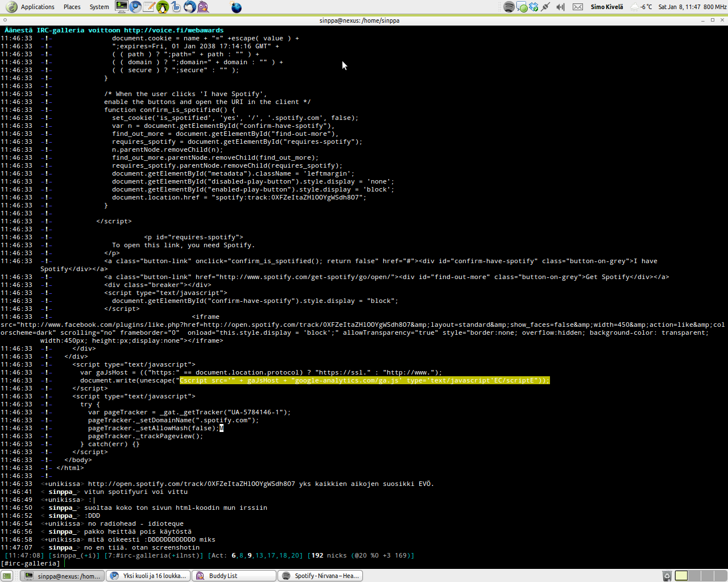Viewport: 728px width, 582px height.
Task: Click the show desktop button in the bottom panel
Action: [7, 576]
